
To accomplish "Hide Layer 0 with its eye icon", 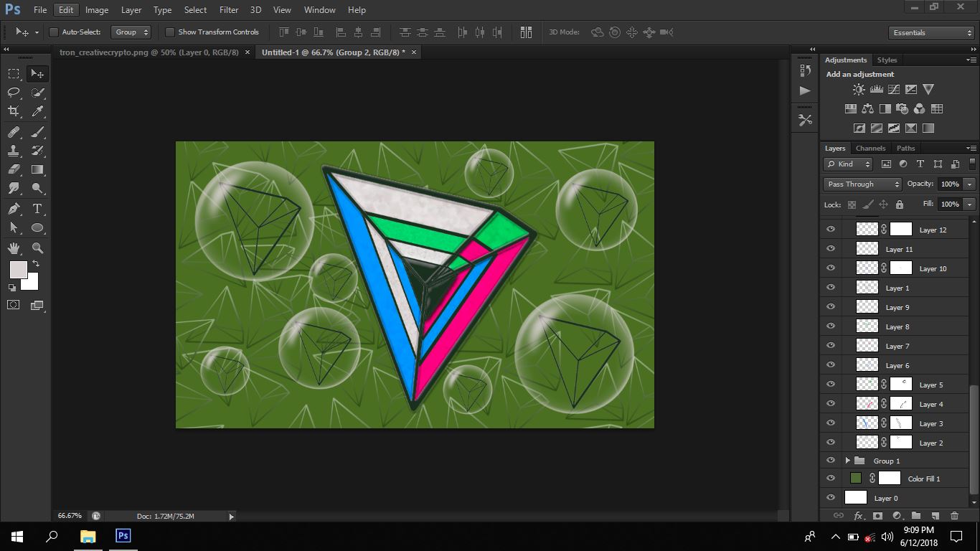I will pos(831,498).
